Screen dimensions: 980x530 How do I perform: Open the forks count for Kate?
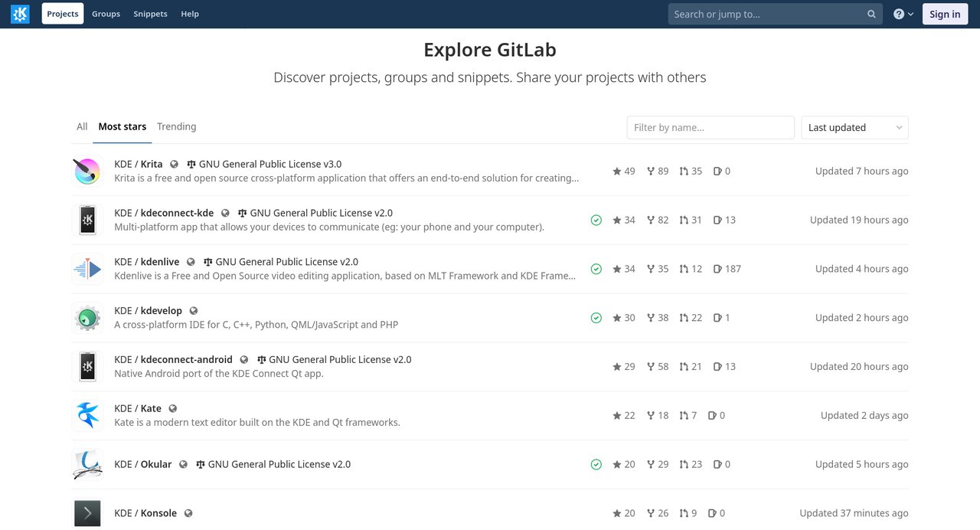click(658, 415)
